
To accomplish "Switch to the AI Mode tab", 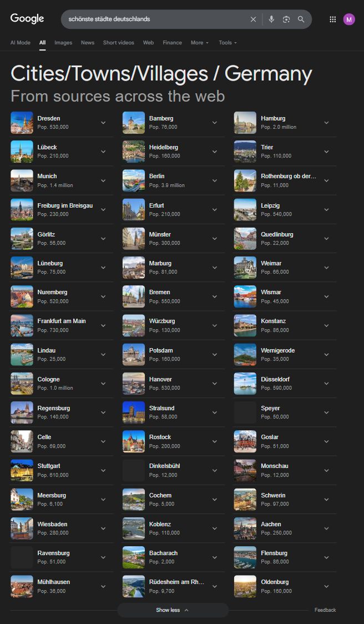I will point(21,43).
